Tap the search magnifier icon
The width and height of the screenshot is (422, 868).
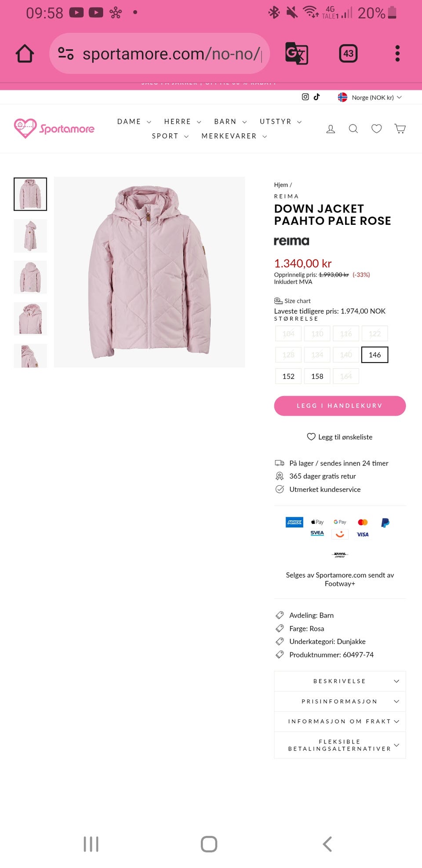coord(353,128)
